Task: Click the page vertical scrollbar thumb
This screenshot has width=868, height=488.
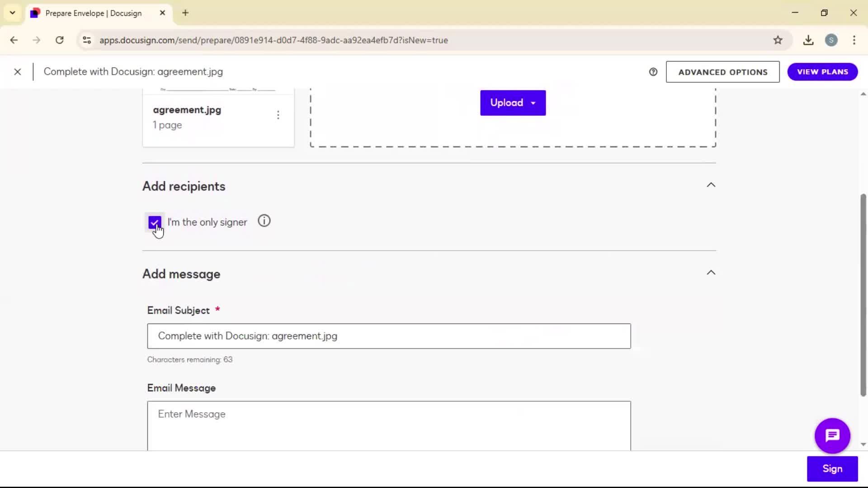Action: point(863,295)
